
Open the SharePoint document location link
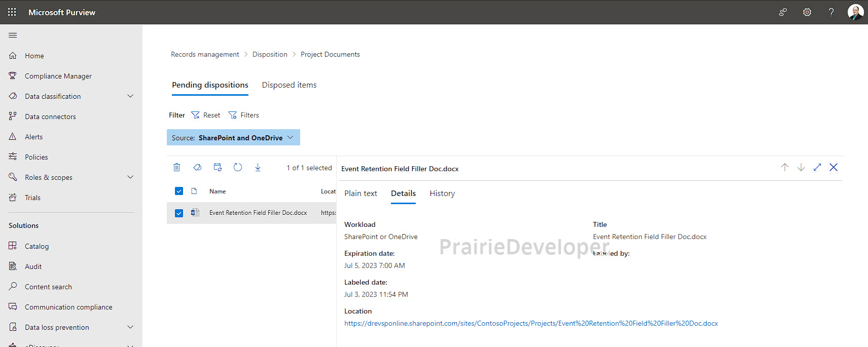[x=531, y=323]
